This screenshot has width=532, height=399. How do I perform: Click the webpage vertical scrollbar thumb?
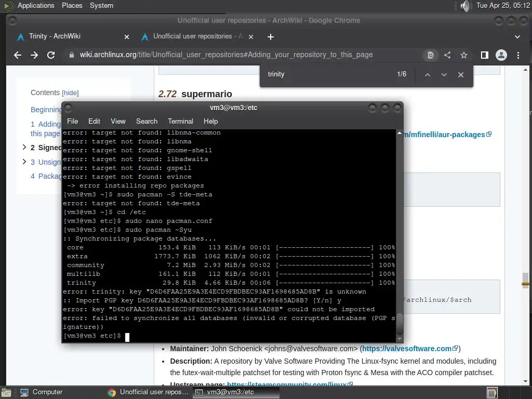[525, 280]
